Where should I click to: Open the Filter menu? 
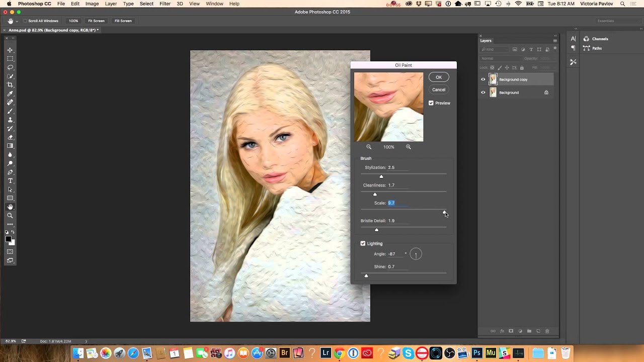165,4
